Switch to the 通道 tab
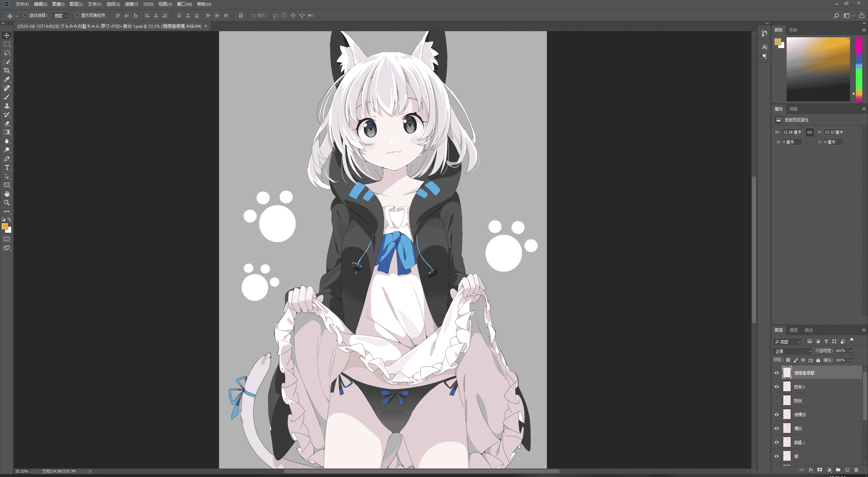This screenshot has height=477, width=868. (793, 330)
